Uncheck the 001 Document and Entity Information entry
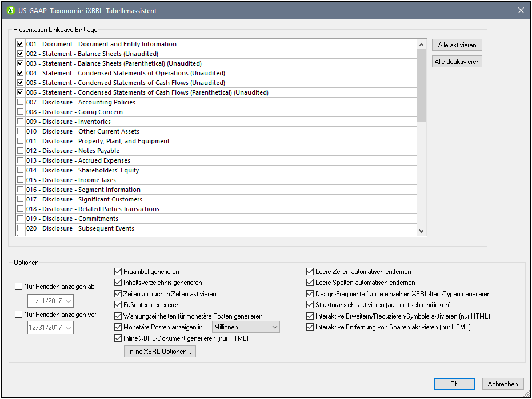 (x=21, y=44)
